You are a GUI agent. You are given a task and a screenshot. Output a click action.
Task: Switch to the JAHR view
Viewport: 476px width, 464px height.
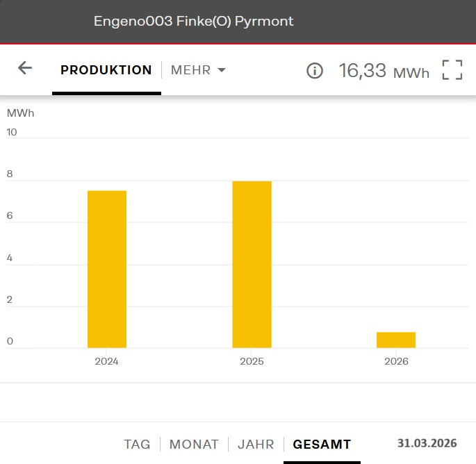click(x=256, y=445)
